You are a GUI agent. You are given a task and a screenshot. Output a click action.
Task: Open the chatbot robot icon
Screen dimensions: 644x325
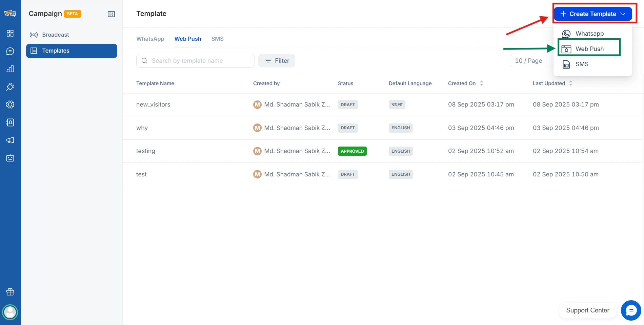click(x=10, y=158)
